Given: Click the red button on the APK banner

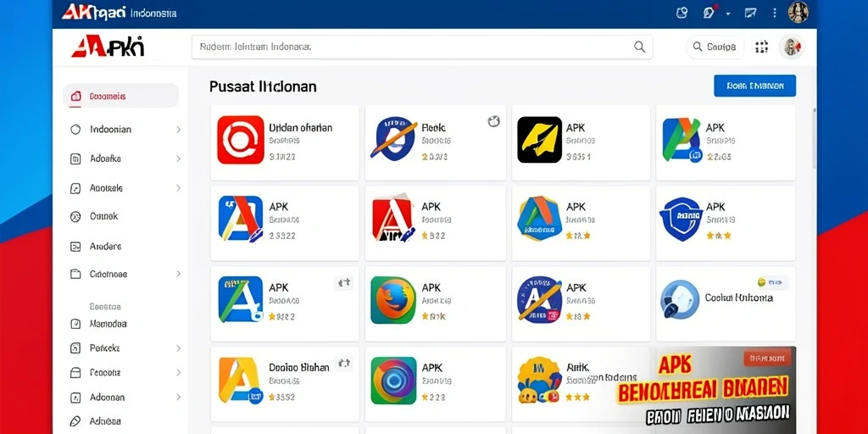Looking at the screenshot, I should (x=766, y=359).
